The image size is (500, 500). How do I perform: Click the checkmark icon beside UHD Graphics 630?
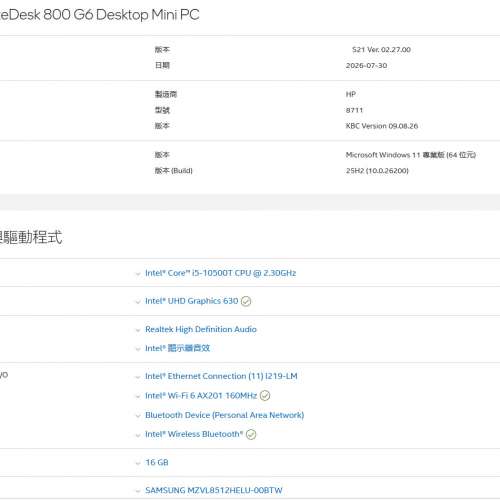pyautogui.click(x=246, y=301)
